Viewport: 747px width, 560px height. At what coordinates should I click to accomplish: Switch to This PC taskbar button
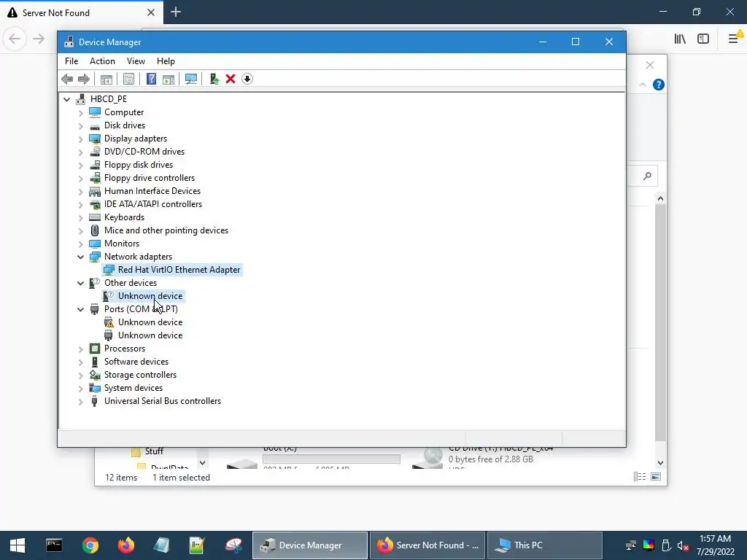click(544, 545)
